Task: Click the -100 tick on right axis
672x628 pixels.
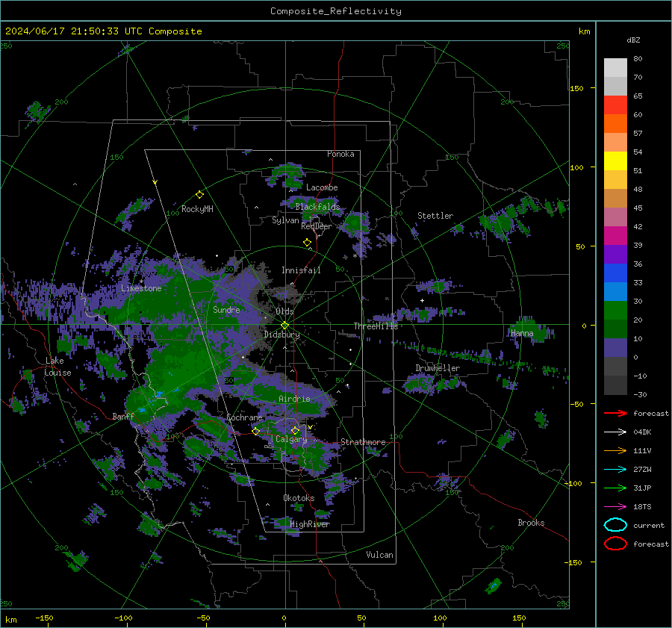Action: coord(573,483)
